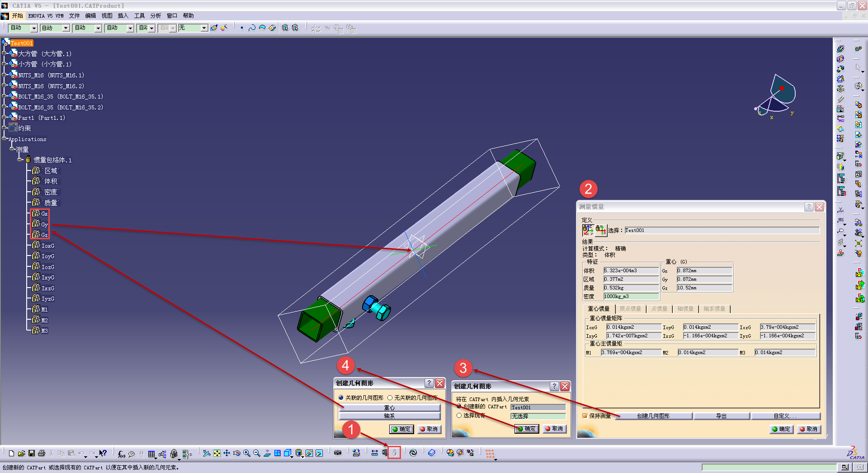The width and height of the screenshot is (868, 473).
Task: Collapse the 惯量包络体.1 tree node
Action: tap(20, 160)
